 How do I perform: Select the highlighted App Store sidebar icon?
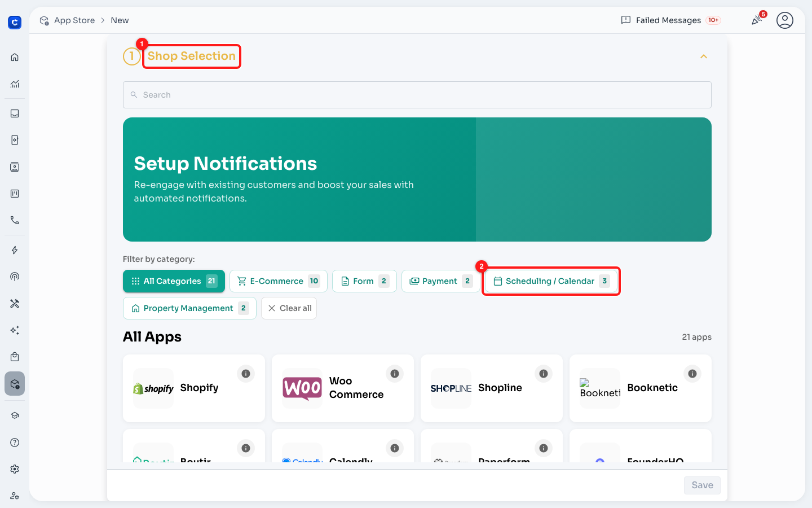(15, 384)
